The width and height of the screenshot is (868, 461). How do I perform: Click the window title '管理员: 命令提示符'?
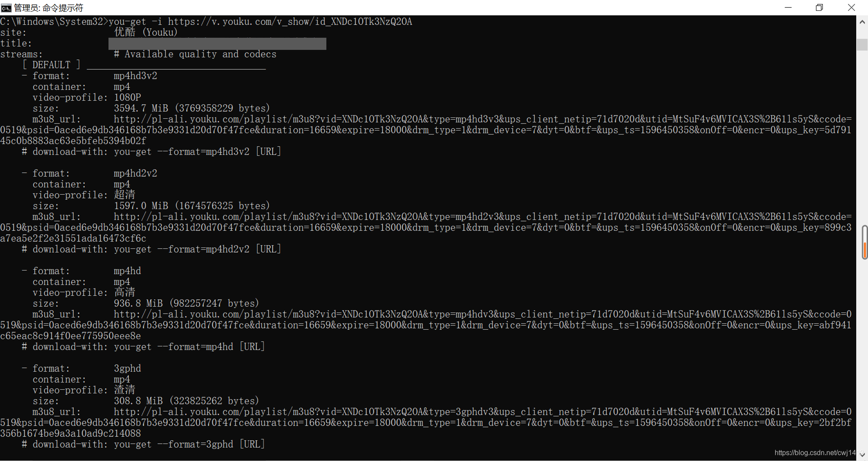click(49, 8)
